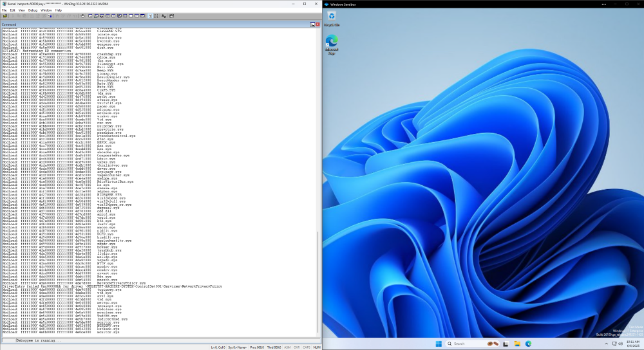
Task: Open the View menu in WinDbg
Action: 22,10
